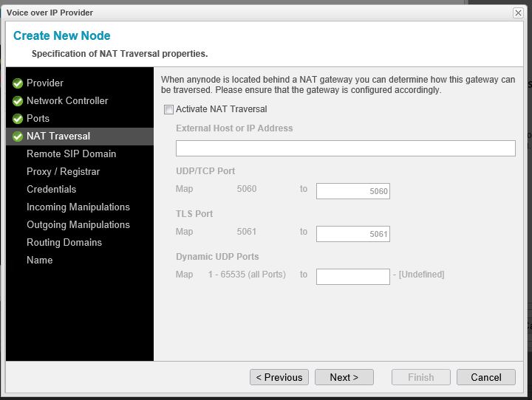Click the green checkmark beside NAT Traversal
Image resolution: width=532 pixels, height=400 pixels.
click(18, 137)
